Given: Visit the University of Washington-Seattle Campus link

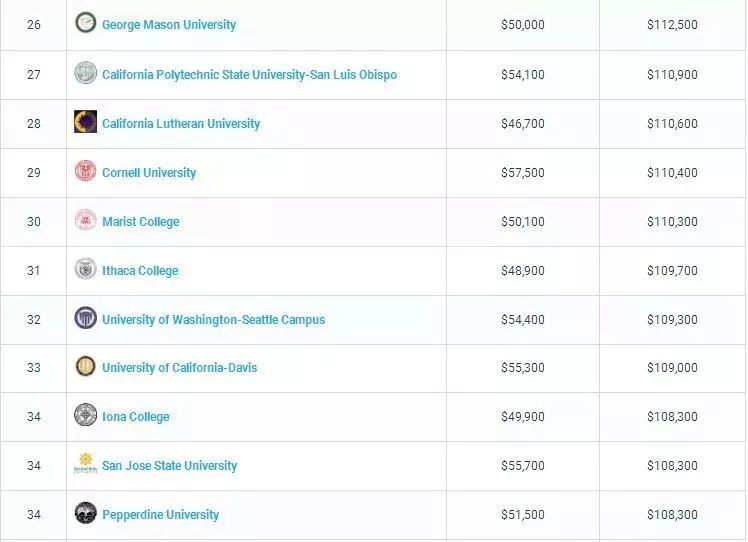Looking at the screenshot, I should pos(213,320).
